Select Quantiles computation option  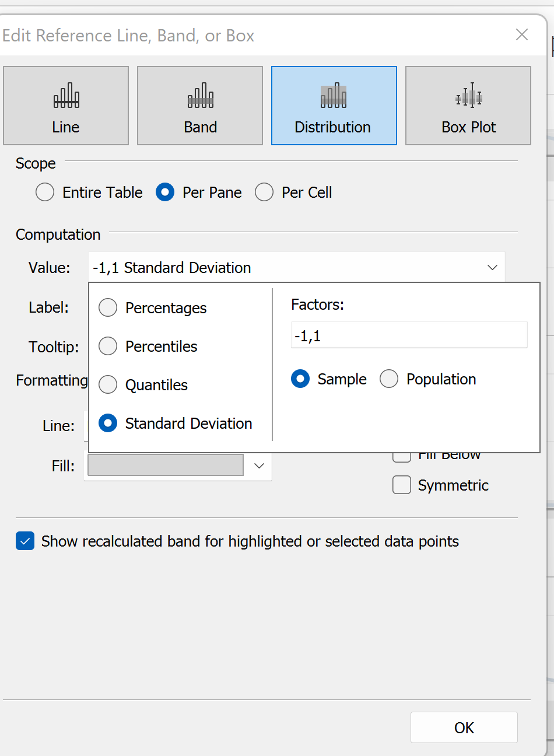pyautogui.click(x=108, y=385)
